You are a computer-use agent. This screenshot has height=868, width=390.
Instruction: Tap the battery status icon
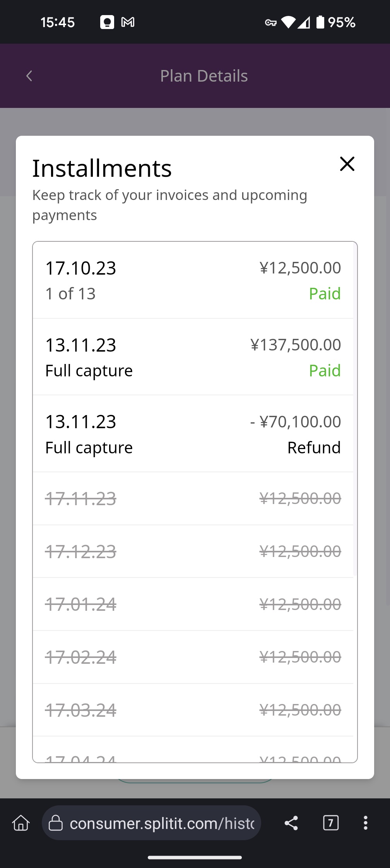(320, 22)
